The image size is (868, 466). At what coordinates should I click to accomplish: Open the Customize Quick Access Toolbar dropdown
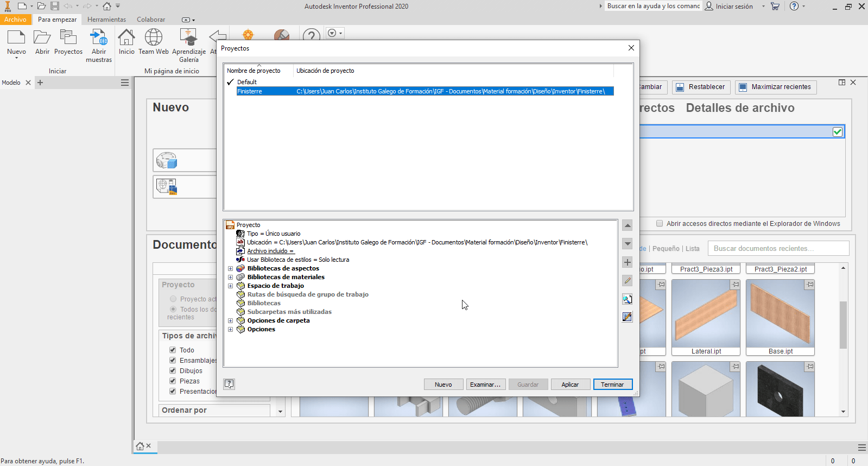point(118,6)
